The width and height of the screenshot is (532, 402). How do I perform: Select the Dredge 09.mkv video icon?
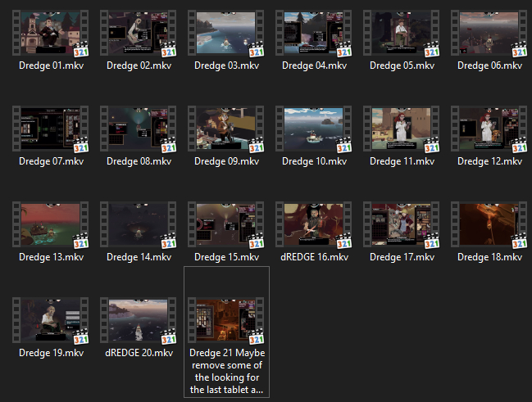click(226, 129)
